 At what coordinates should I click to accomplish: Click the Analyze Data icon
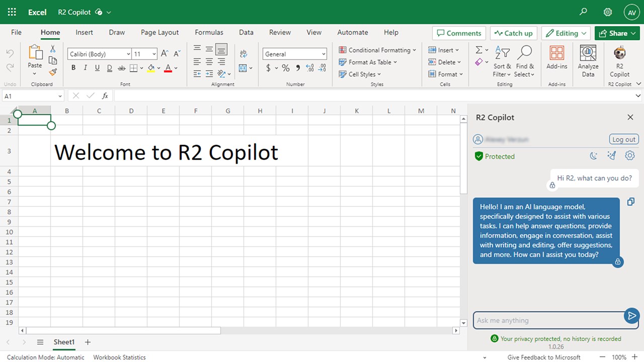tap(588, 53)
